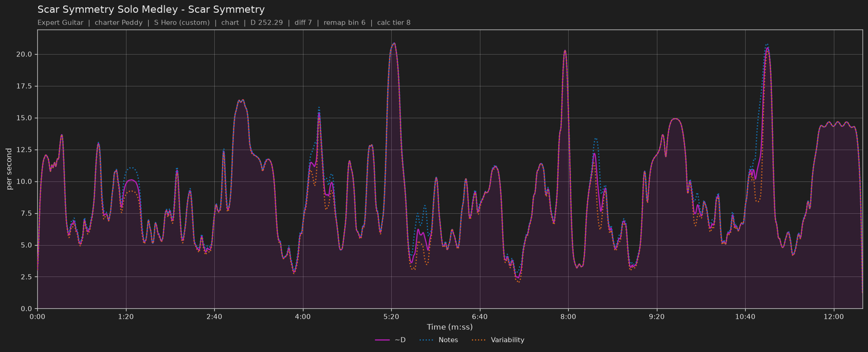Click the 0:00 x-axis tick label
Image resolution: width=868 pixels, height=352 pixels.
point(37,317)
